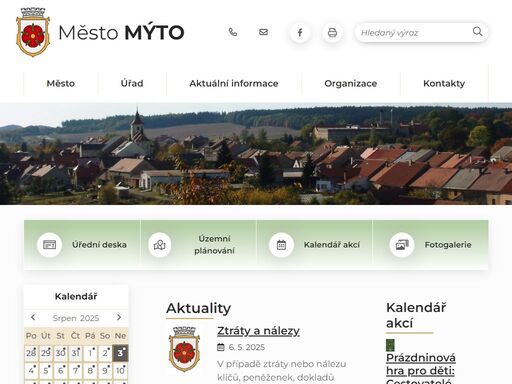Click the Město Mýto coat of arms logo
Viewport: 512px width, 384px height.
pos(33,32)
